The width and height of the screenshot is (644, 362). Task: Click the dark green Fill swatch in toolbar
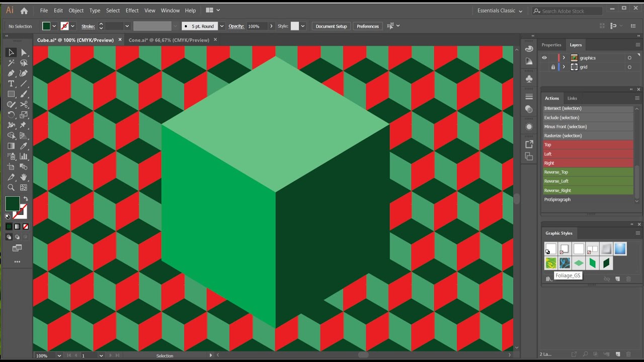tap(13, 204)
